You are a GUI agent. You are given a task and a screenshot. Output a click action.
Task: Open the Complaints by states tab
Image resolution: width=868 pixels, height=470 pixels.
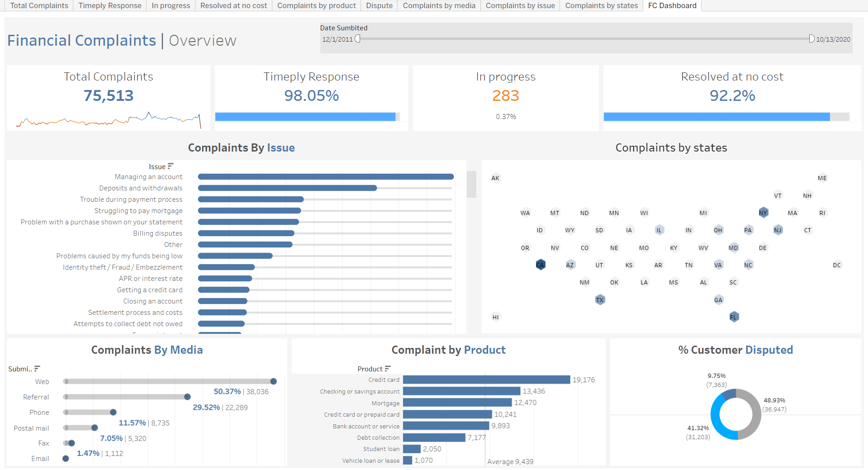pyautogui.click(x=601, y=5)
